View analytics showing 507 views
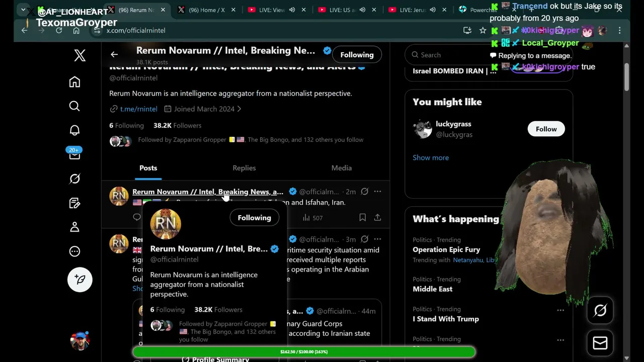644x362 pixels. (312, 218)
